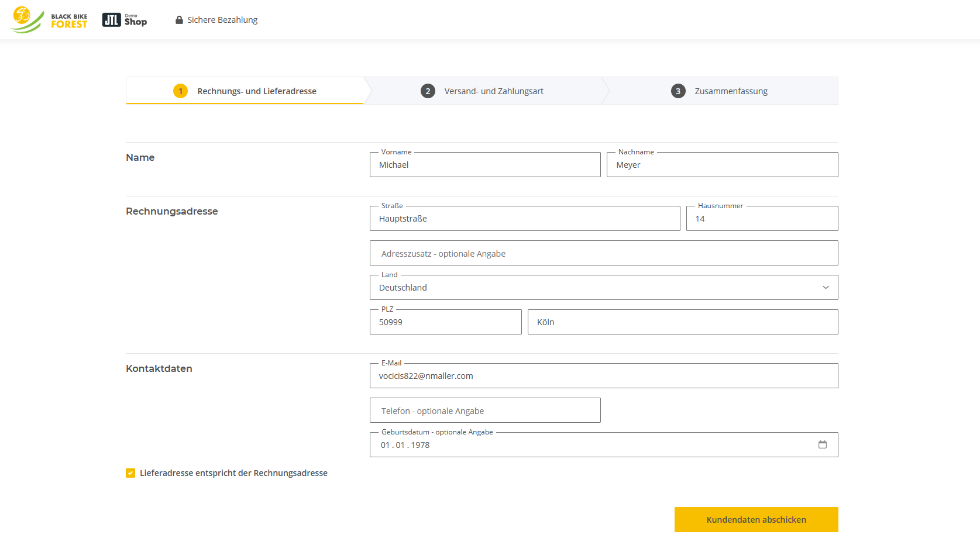Submit with Kundendaten abschicken button
Image resolution: width=980 pixels, height=559 pixels.
click(756, 520)
